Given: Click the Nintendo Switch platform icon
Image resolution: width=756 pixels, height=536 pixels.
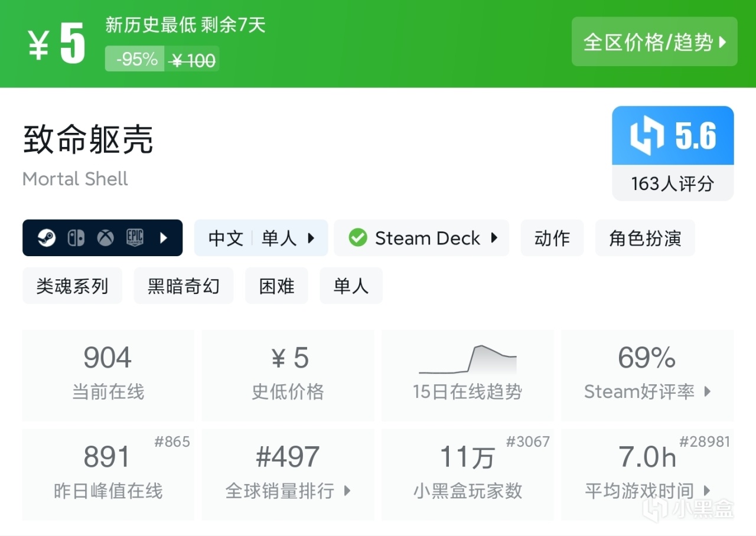Looking at the screenshot, I should pos(76,238).
